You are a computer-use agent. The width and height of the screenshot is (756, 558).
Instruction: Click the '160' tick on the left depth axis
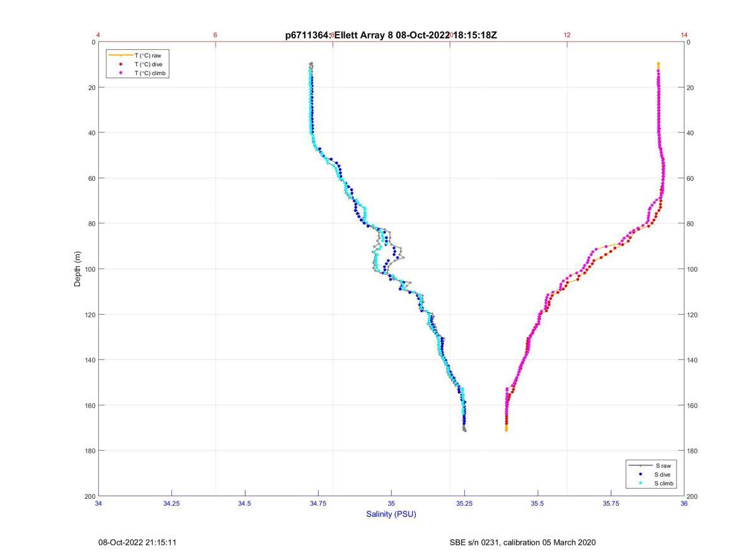[x=90, y=405]
